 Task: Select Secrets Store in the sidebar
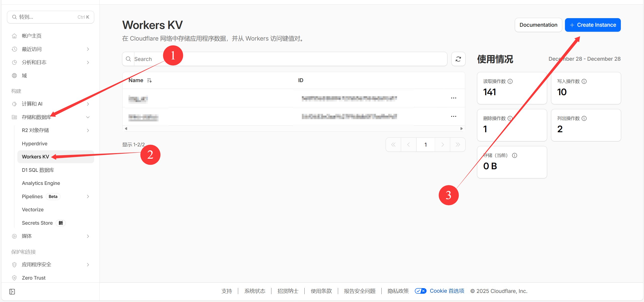point(37,223)
